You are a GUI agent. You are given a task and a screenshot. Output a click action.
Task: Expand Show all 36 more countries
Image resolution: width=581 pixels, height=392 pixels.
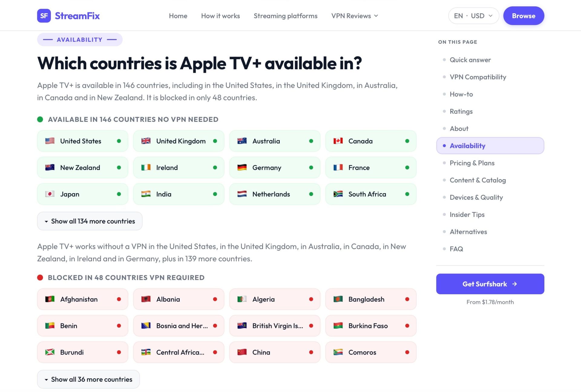pyautogui.click(x=88, y=379)
